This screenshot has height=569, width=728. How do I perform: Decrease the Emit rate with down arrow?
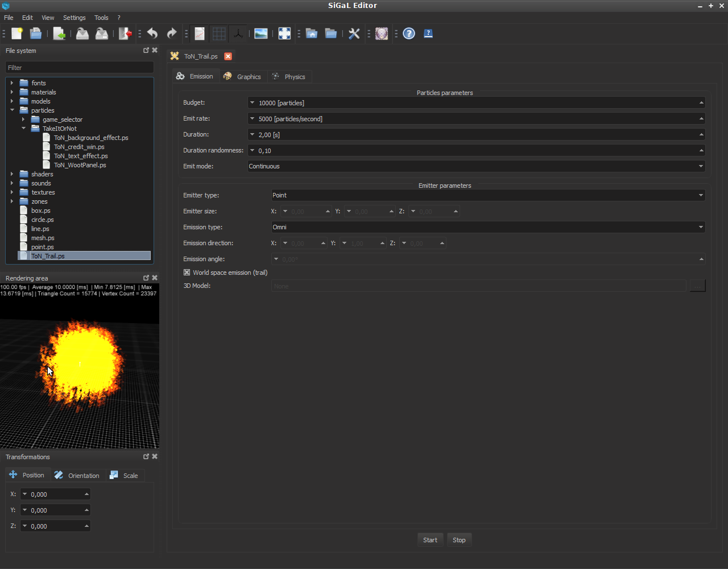(252, 119)
